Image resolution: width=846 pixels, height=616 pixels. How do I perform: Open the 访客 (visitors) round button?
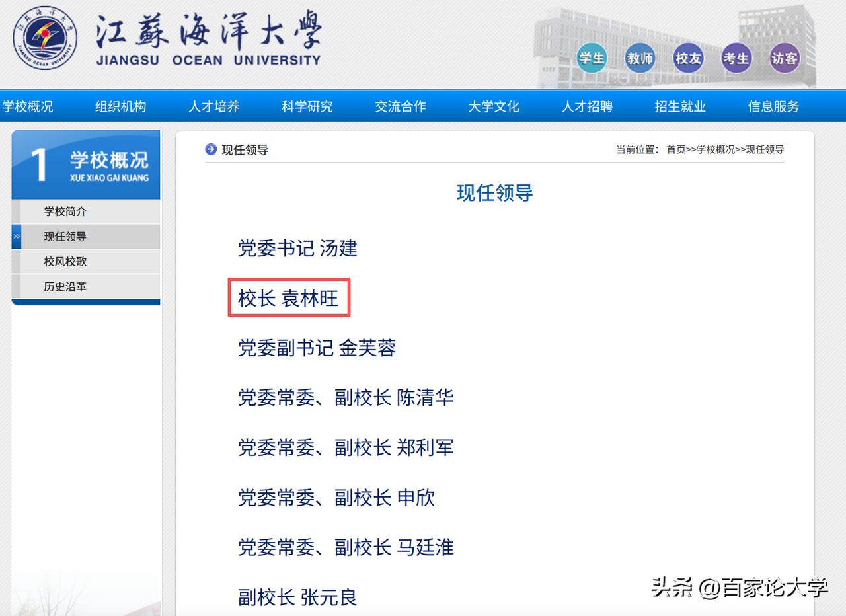pos(785,58)
